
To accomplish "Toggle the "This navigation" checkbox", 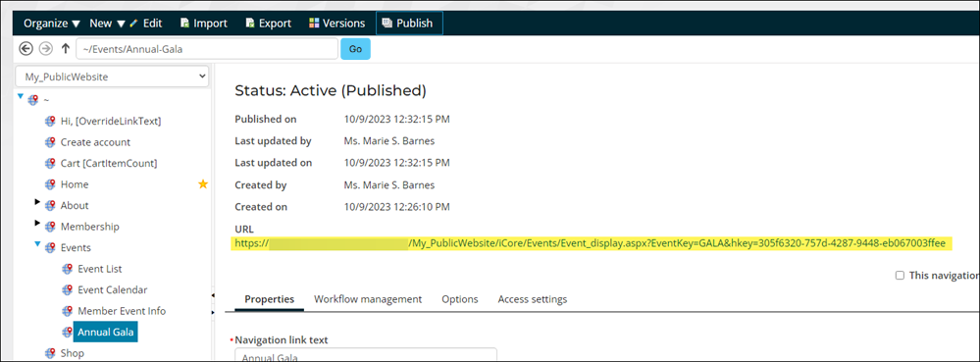I will 900,275.
